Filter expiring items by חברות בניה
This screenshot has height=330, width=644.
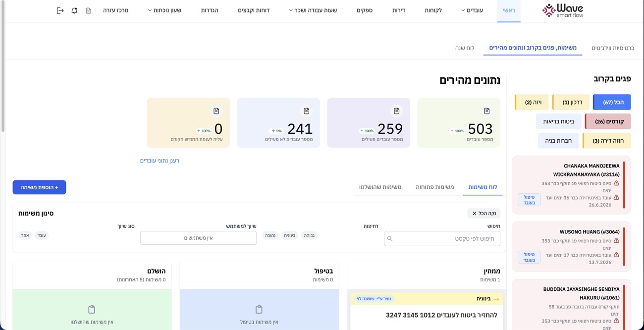tap(558, 141)
